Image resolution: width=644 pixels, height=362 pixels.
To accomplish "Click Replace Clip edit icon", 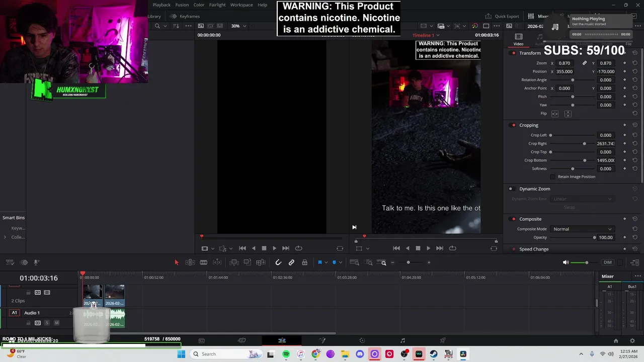I will coord(261,262).
